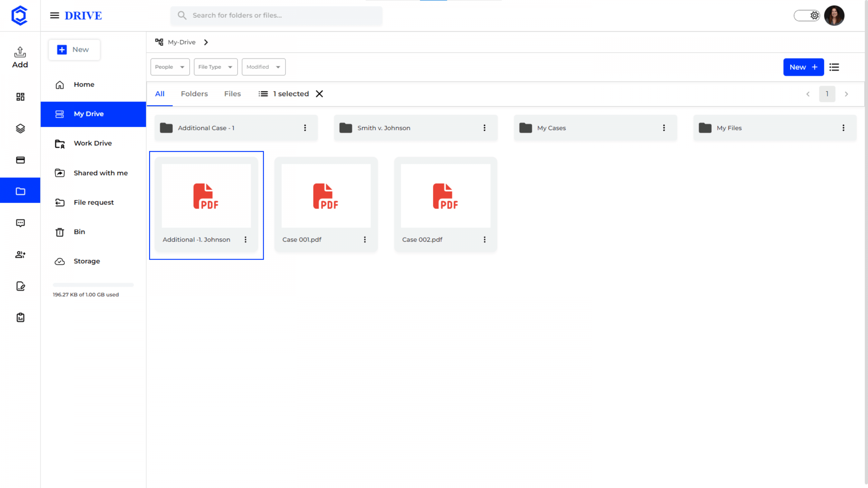
Task: Open the clipboard report icon in left rail
Action: click(x=20, y=318)
